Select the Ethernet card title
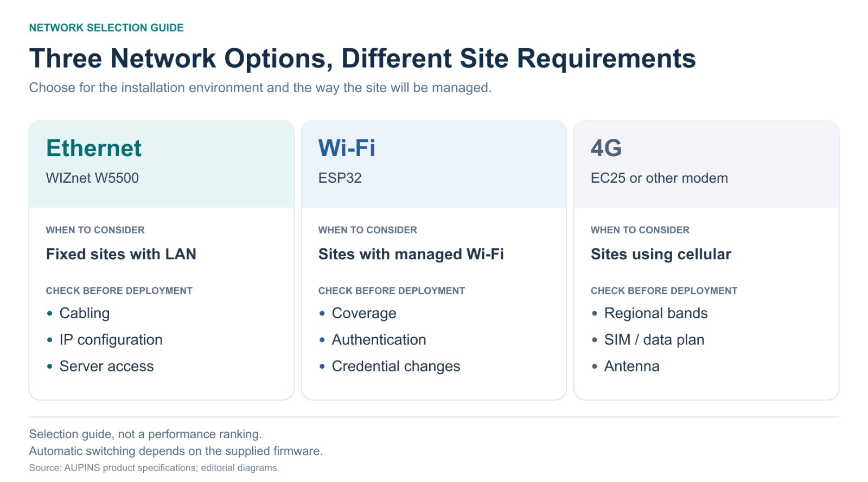 coord(94,148)
